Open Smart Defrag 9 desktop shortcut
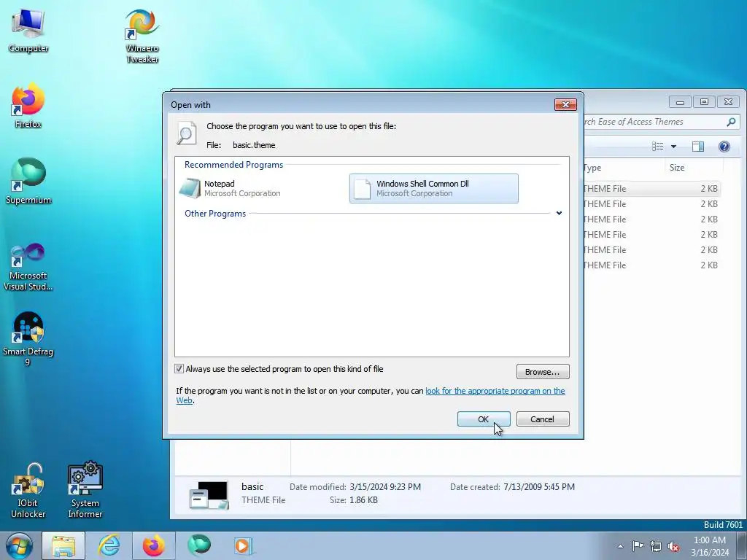Viewport: 747px width, 560px height. 28,339
